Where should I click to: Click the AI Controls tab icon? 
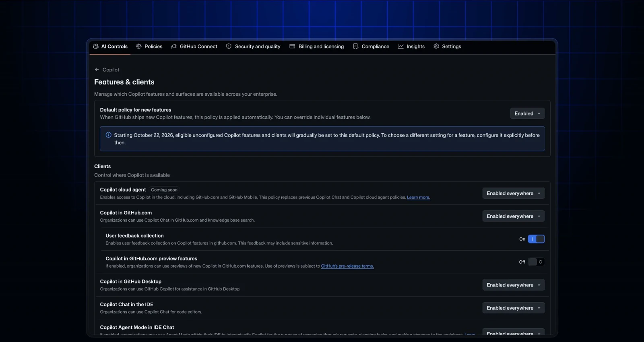(96, 46)
